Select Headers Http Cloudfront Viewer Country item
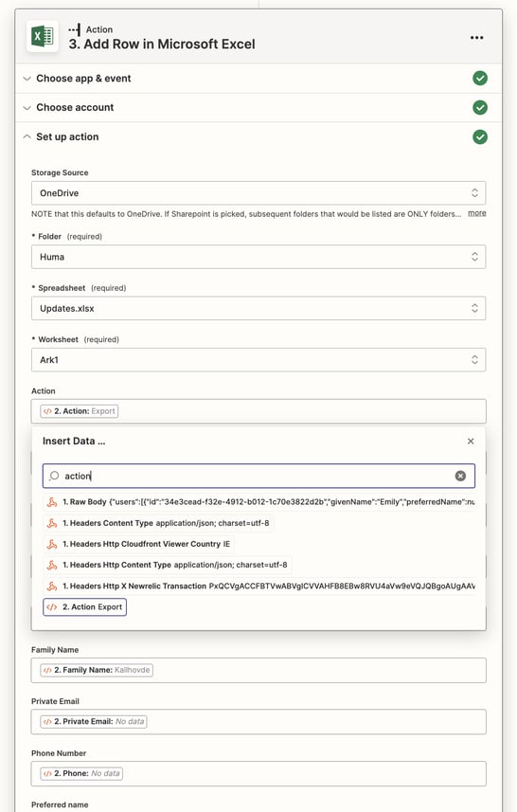This screenshot has height=812, width=517. pos(138,544)
